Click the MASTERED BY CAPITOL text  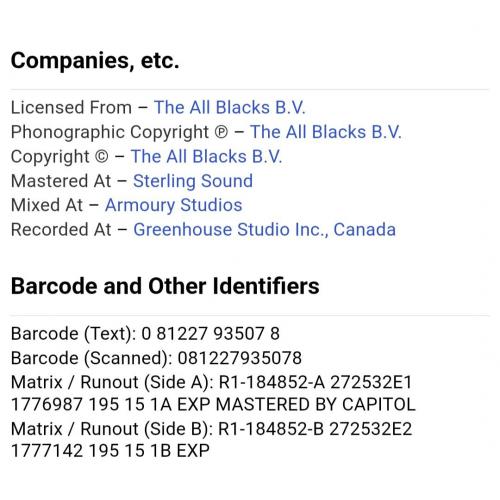[315, 405]
